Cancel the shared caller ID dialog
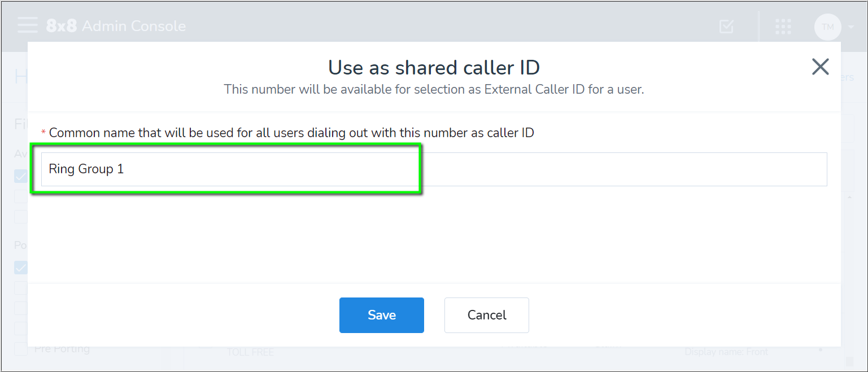 coord(486,315)
